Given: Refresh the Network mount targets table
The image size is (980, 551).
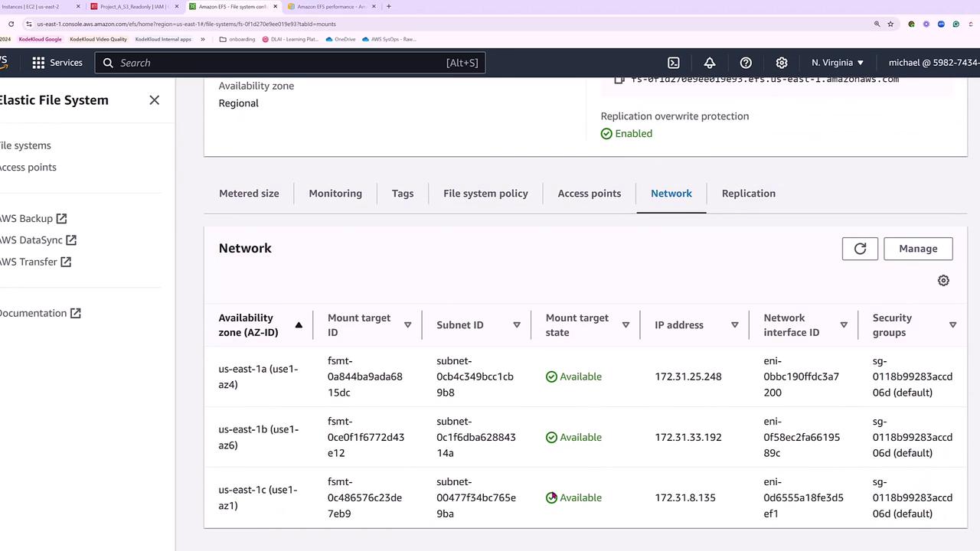Looking at the screenshot, I should (x=860, y=249).
